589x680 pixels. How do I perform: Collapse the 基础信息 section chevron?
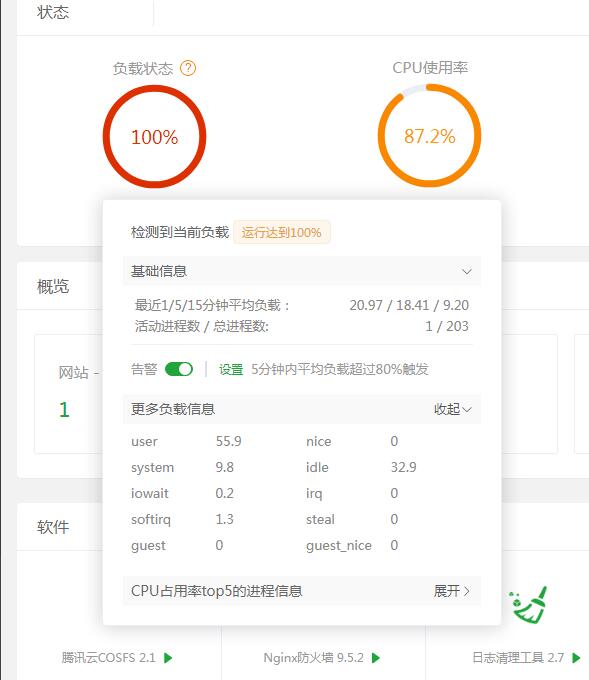[466, 271]
